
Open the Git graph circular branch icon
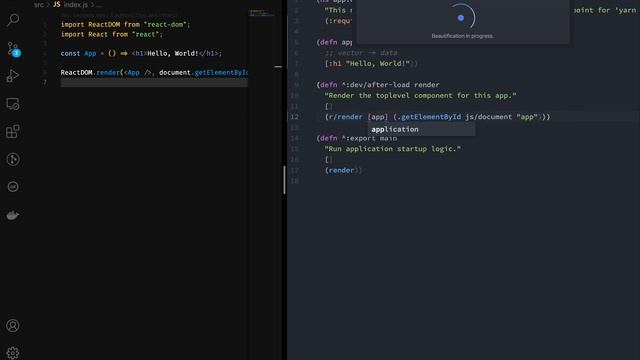13,159
